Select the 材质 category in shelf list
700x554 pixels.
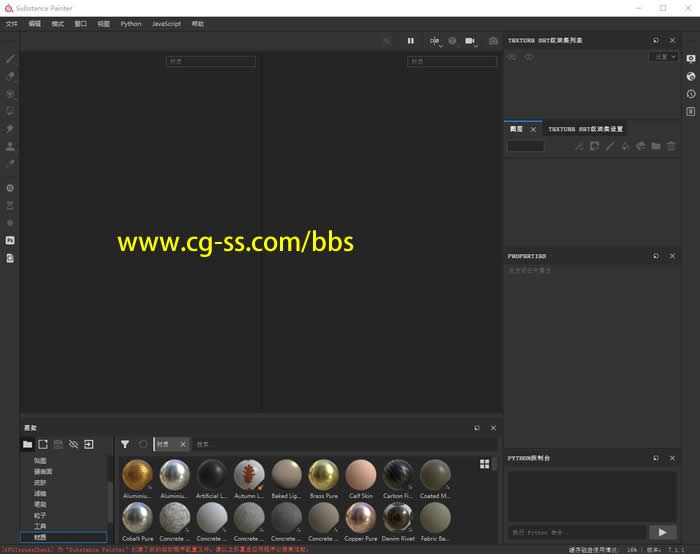41,537
